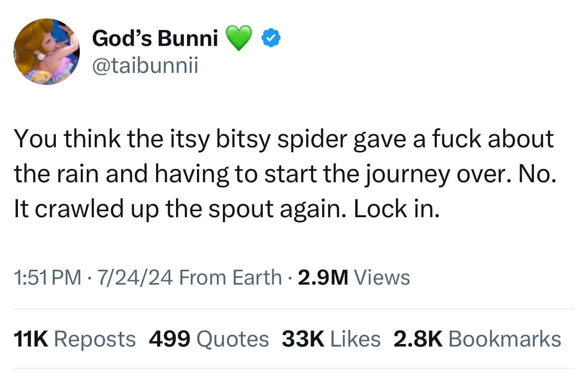Click the 1:51 PM timestamp
This screenshot has width=588, height=376.
[x=48, y=277]
